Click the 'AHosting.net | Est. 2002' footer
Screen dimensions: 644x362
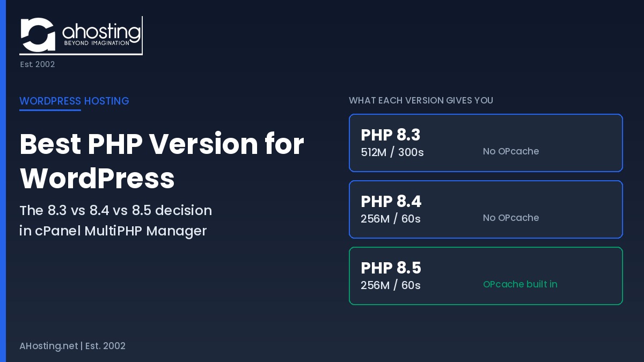coord(72,346)
